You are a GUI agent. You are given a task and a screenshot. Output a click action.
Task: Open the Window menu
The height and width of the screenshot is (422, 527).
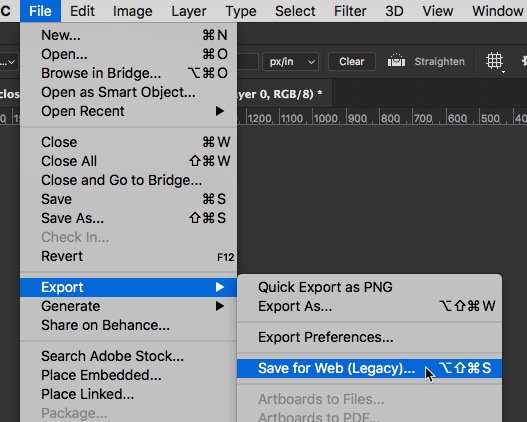(497, 11)
